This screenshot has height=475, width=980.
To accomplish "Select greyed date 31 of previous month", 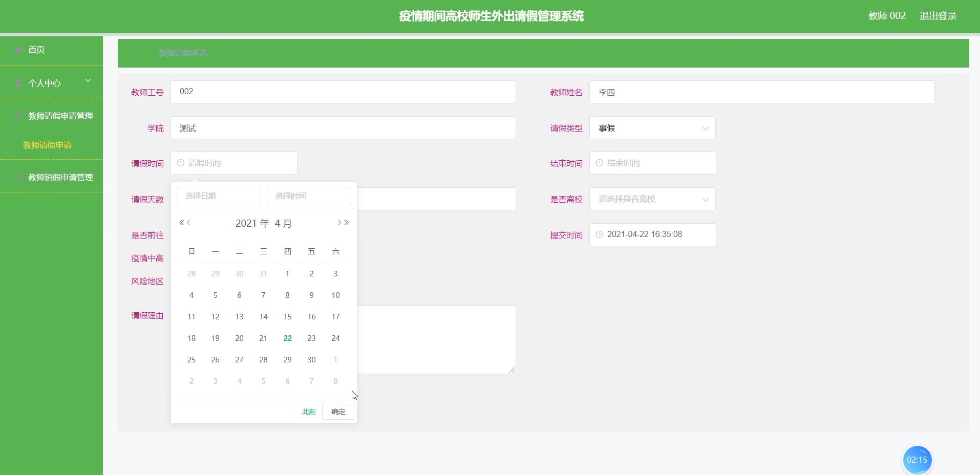I will click(x=263, y=274).
